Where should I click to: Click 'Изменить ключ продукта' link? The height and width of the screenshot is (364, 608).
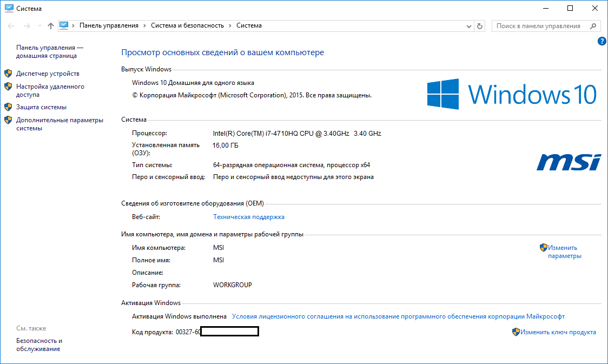(x=558, y=332)
